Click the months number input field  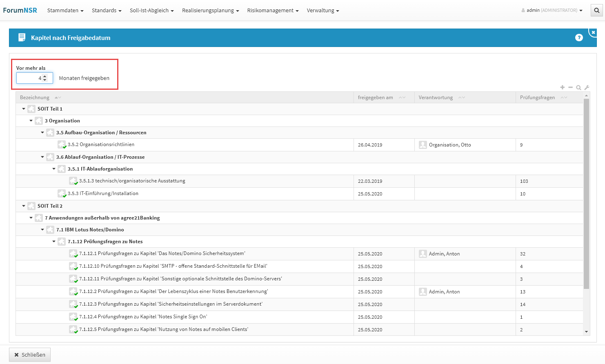point(29,78)
